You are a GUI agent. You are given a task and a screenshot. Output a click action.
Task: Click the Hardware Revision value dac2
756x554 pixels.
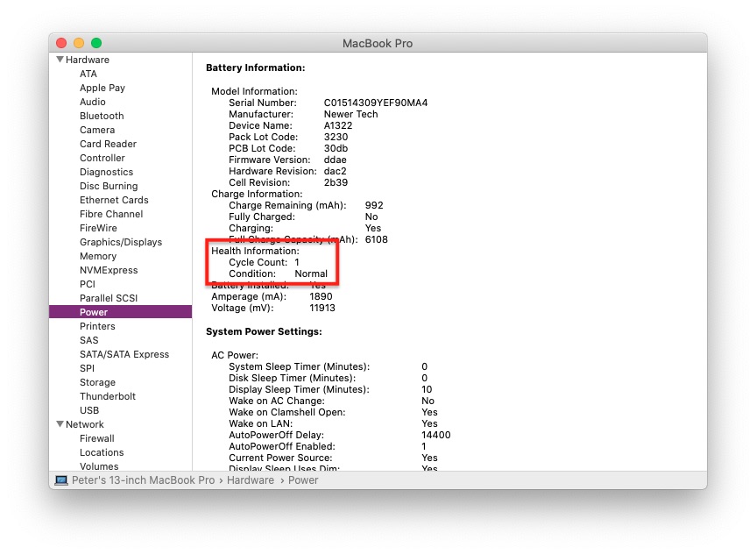click(336, 171)
